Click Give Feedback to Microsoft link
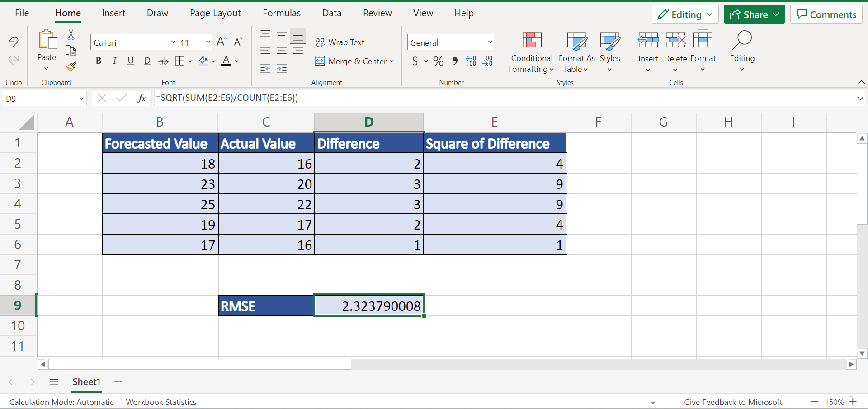Viewport: 868px width, 409px height. click(x=733, y=402)
